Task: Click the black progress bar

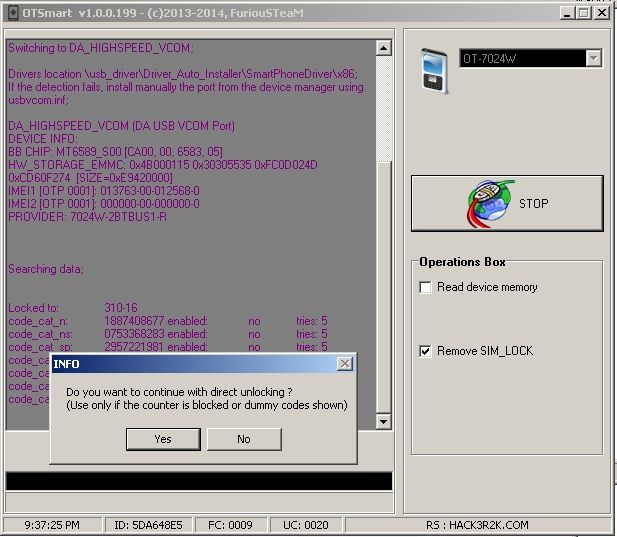Action: coord(198,481)
